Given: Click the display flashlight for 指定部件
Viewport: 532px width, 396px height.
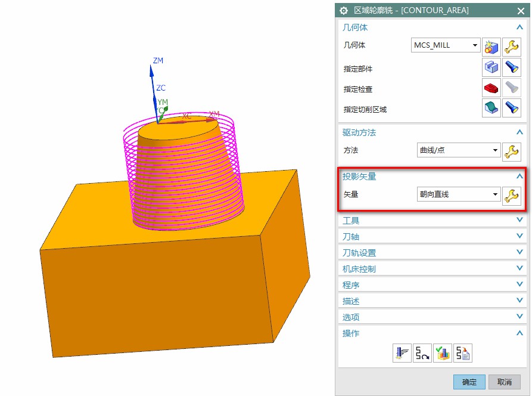Looking at the screenshot, I should coord(512,67).
